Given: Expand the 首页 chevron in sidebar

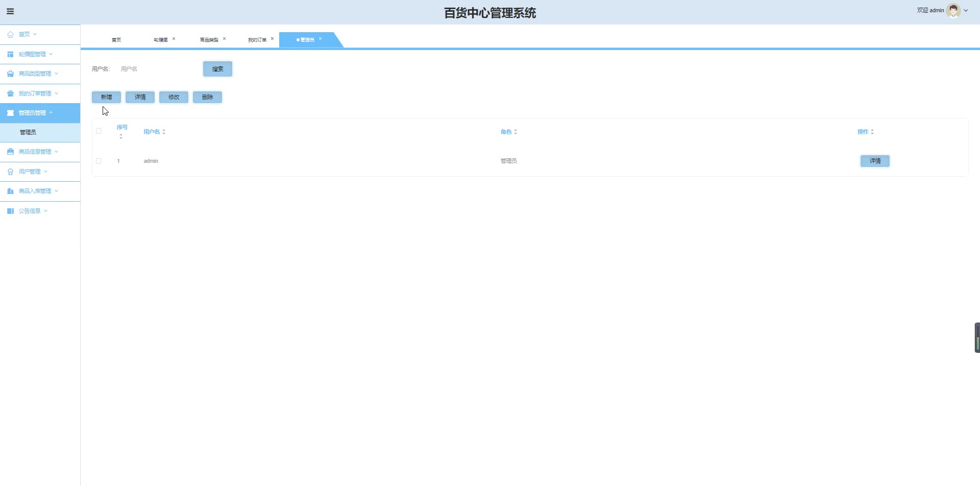Looking at the screenshot, I should point(35,34).
